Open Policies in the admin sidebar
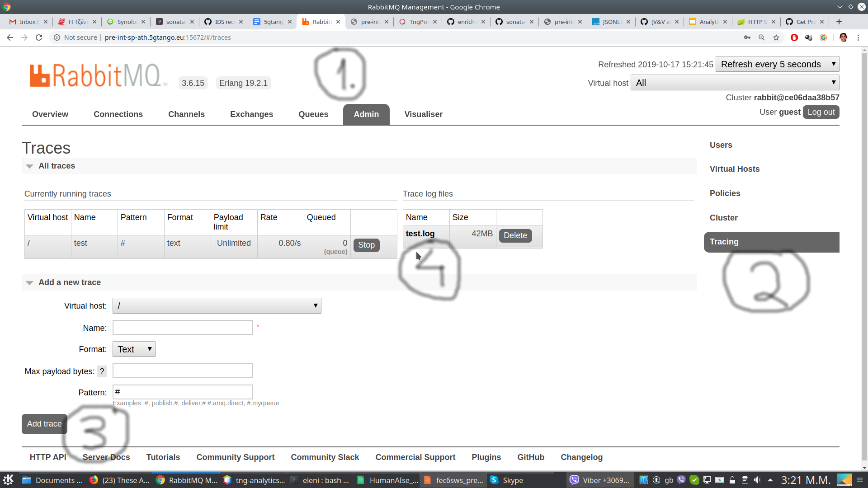The image size is (868, 488). (725, 193)
